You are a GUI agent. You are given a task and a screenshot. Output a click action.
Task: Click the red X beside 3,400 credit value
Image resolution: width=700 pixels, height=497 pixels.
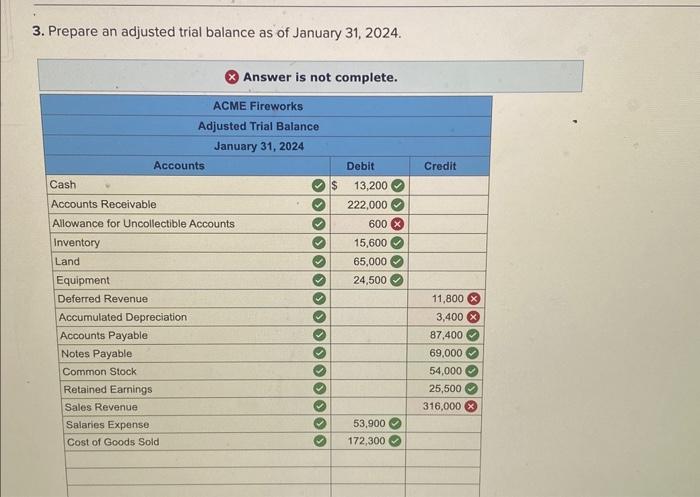pyautogui.click(x=473, y=317)
